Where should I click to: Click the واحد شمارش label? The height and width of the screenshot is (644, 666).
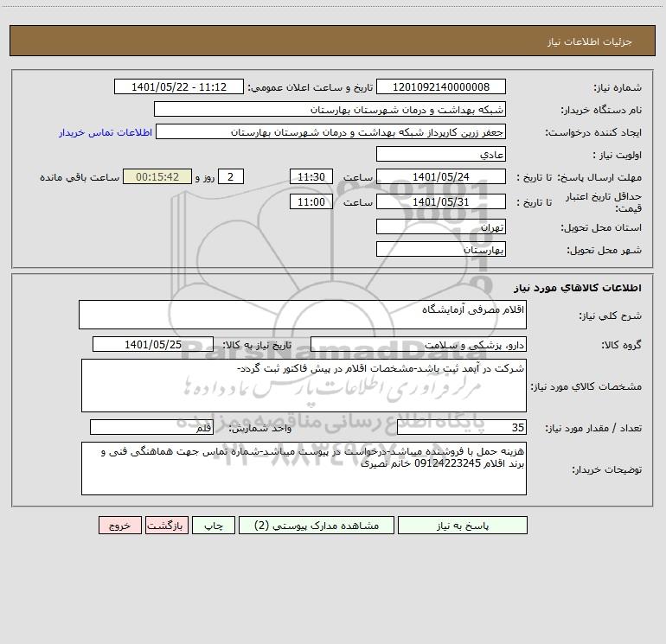[x=260, y=429]
